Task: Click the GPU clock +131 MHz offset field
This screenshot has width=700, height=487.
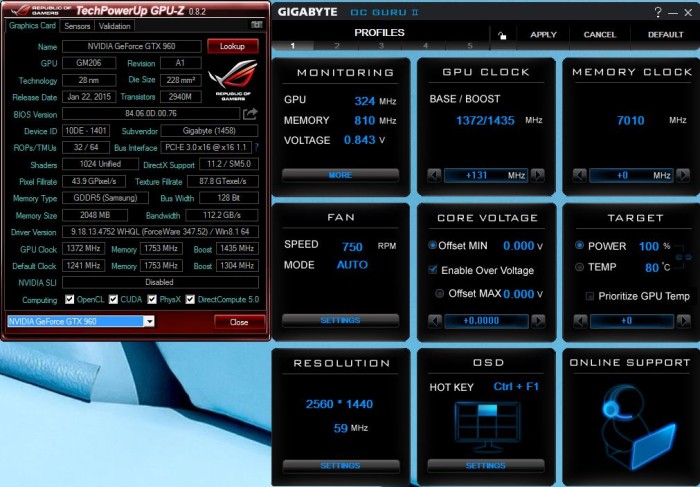Action: pyautogui.click(x=486, y=175)
